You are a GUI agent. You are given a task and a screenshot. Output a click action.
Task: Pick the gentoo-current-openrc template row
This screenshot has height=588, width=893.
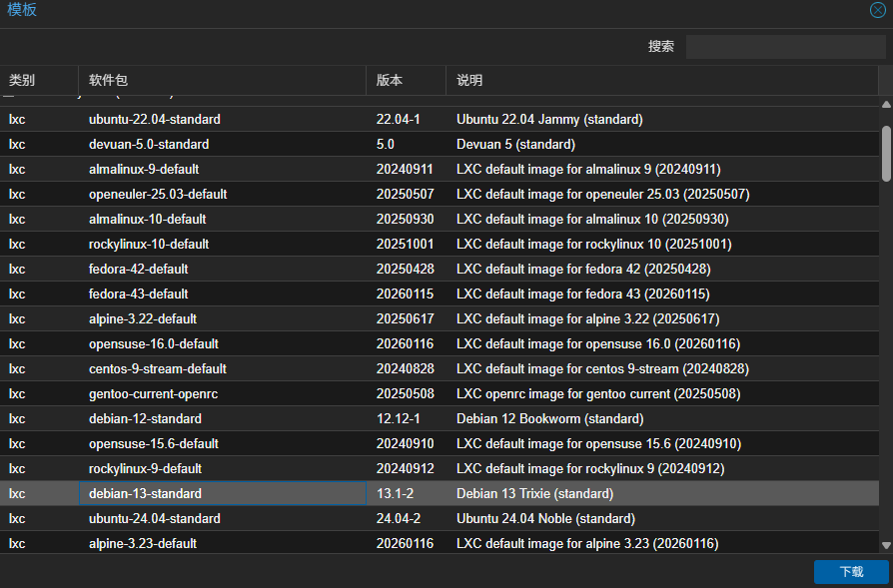[153, 393]
